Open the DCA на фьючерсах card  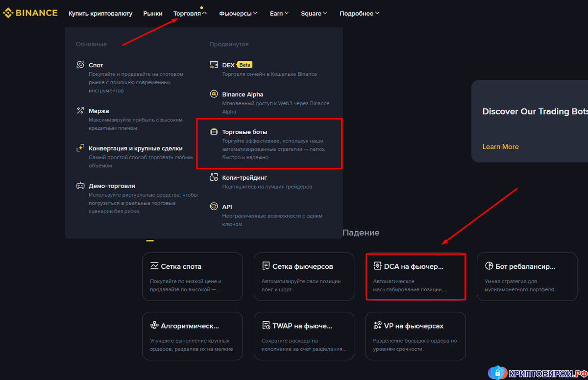[416, 277]
